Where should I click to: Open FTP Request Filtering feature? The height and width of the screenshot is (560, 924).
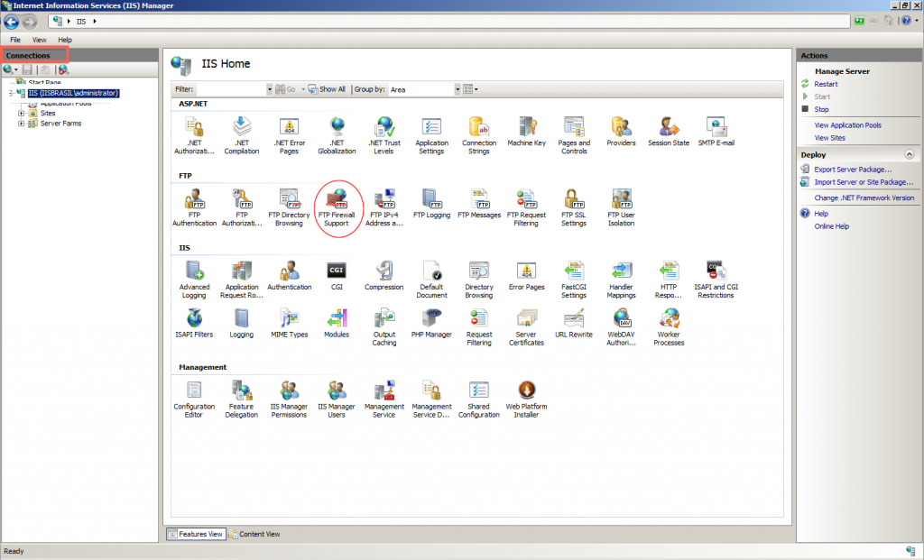coord(526,208)
